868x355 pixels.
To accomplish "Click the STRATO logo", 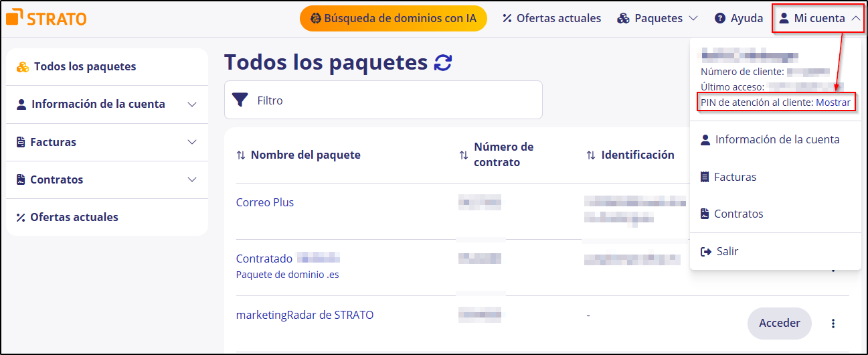I will 47,18.
